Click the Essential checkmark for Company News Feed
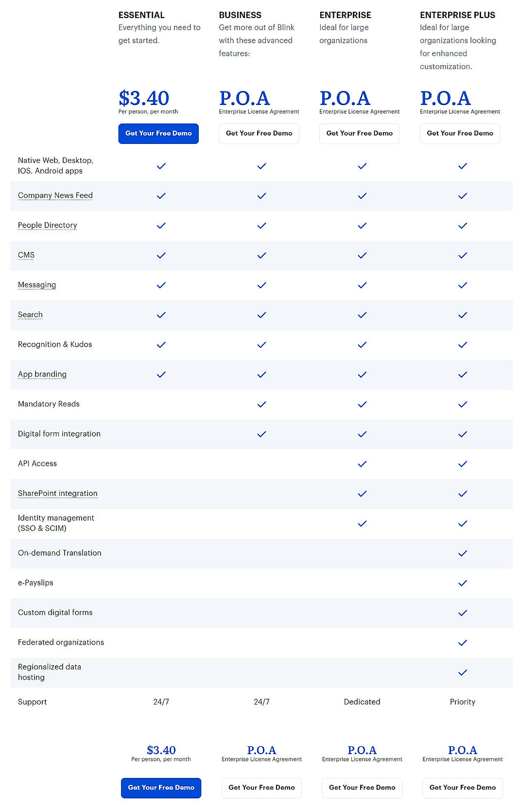The image size is (520, 812). pyautogui.click(x=160, y=196)
